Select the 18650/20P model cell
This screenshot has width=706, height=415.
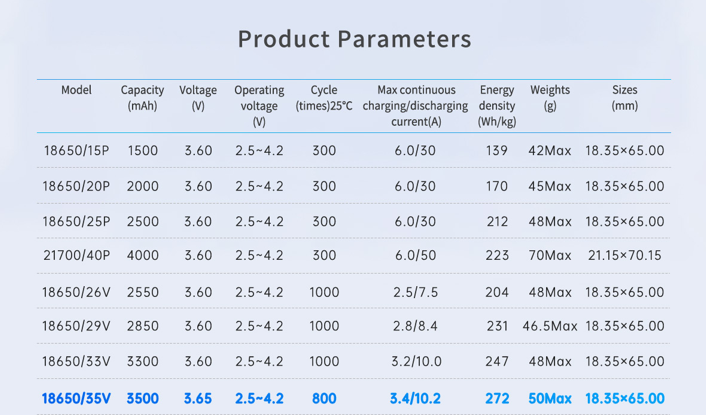(x=77, y=186)
